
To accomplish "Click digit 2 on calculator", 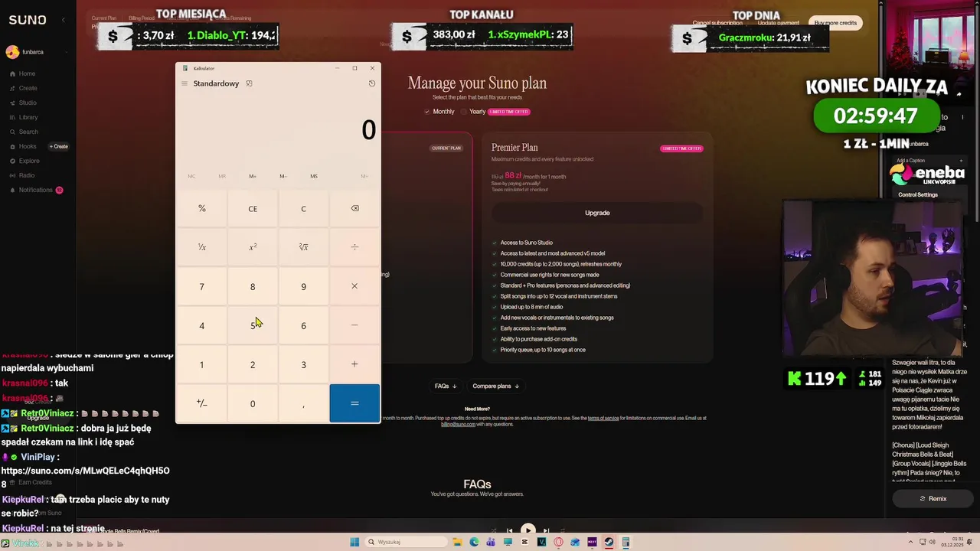I will tap(253, 364).
